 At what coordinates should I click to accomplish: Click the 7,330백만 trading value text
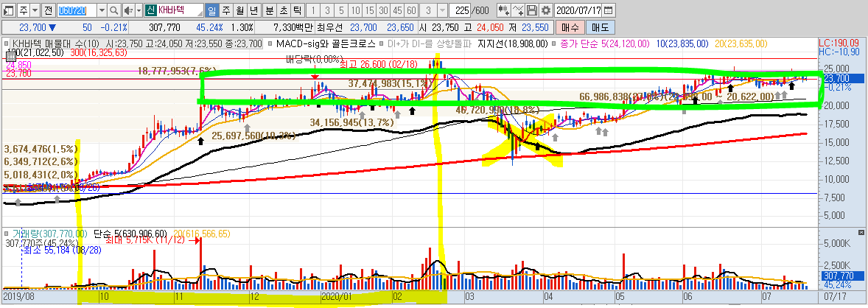click(x=293, y=27)
